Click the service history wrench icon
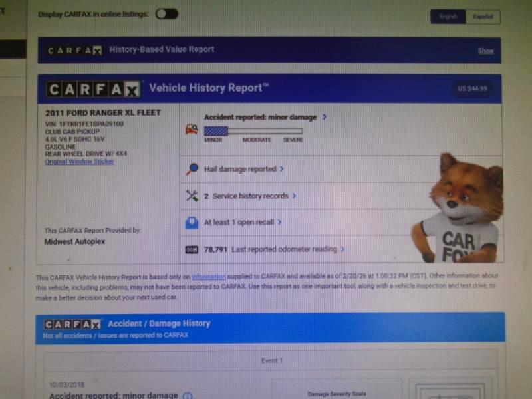532x399 pixels. click(192, 196)
